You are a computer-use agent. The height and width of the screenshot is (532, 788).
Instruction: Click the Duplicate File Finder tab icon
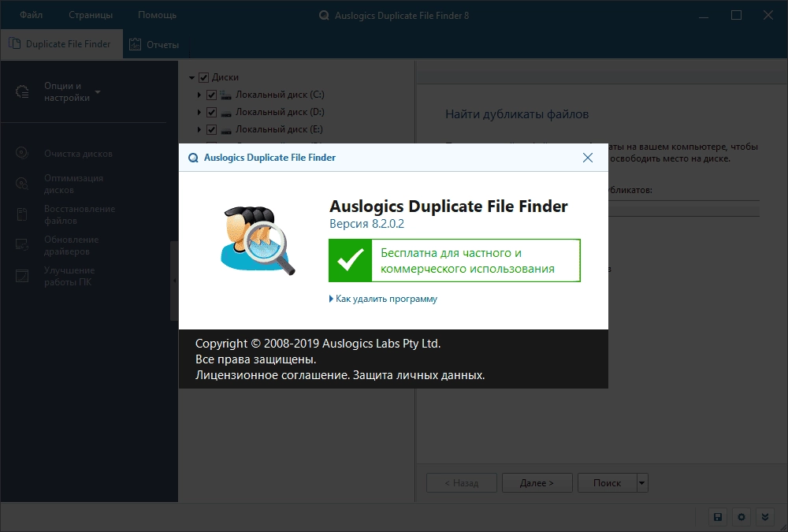pos(14,44)
